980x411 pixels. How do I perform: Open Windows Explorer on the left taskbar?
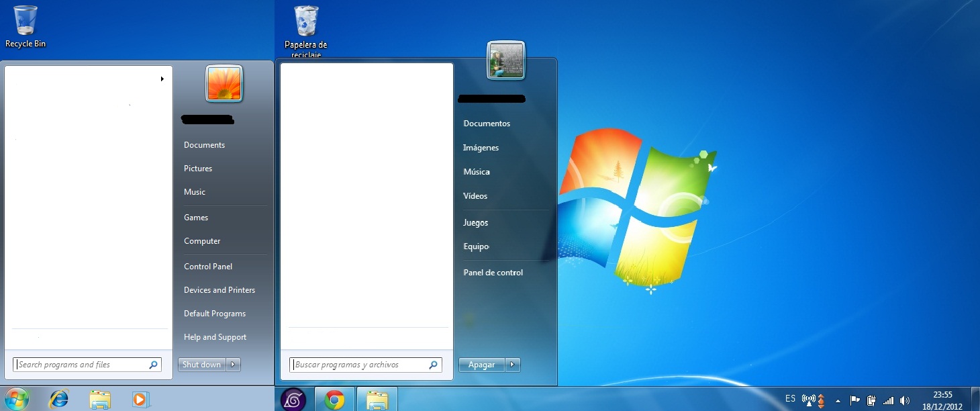[100, 400]
